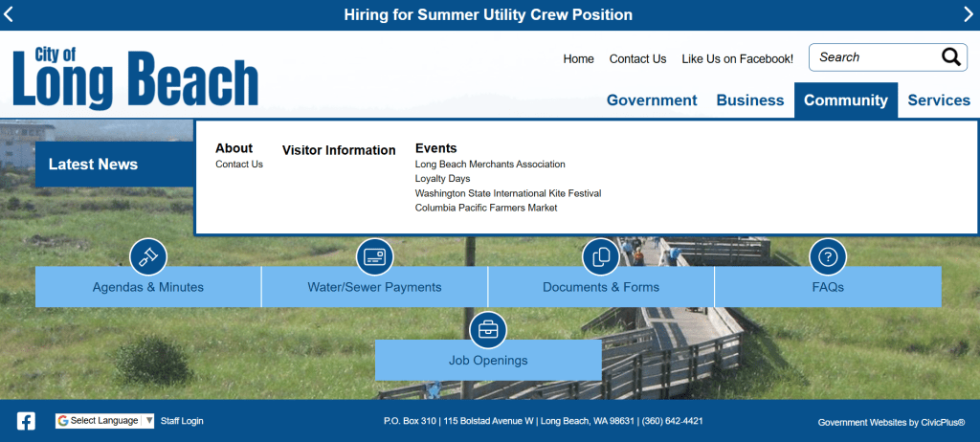Click into the Search text field
Screen dimensions: 980x442
tap(871, 57)
